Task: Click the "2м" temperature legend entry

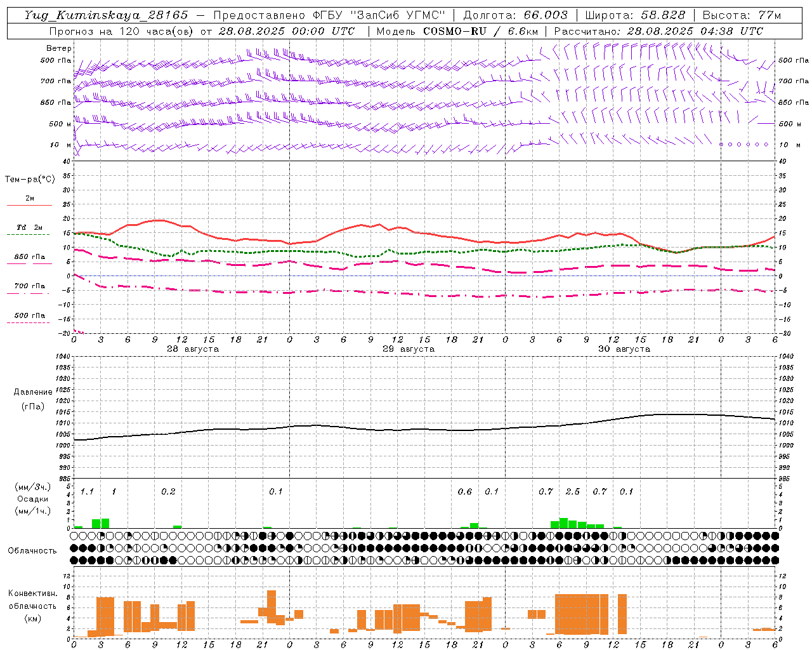Action: (30, 198)
